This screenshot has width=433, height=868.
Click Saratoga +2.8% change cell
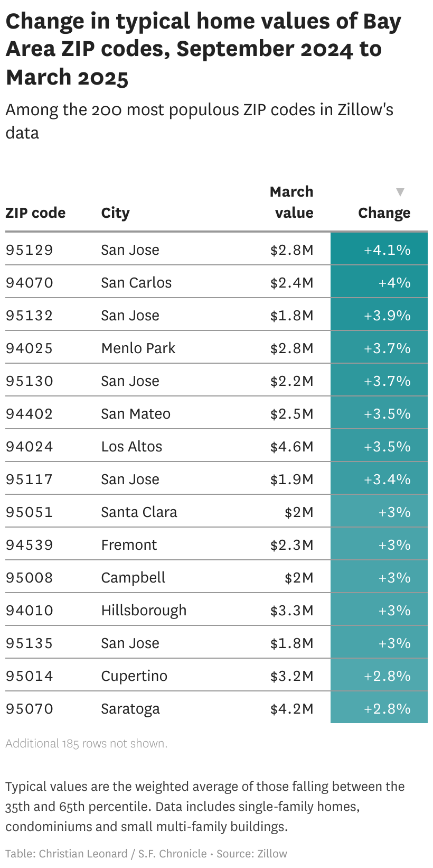387,709
